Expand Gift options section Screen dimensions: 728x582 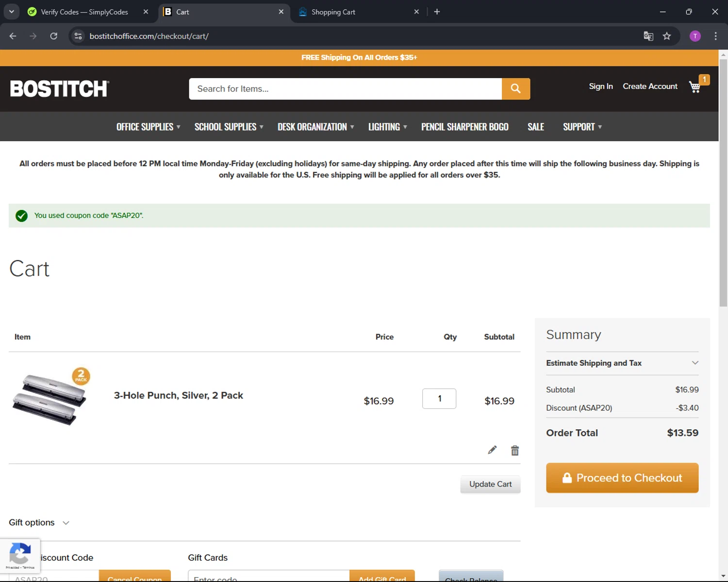pyautogui.click(x=39, y=522)
